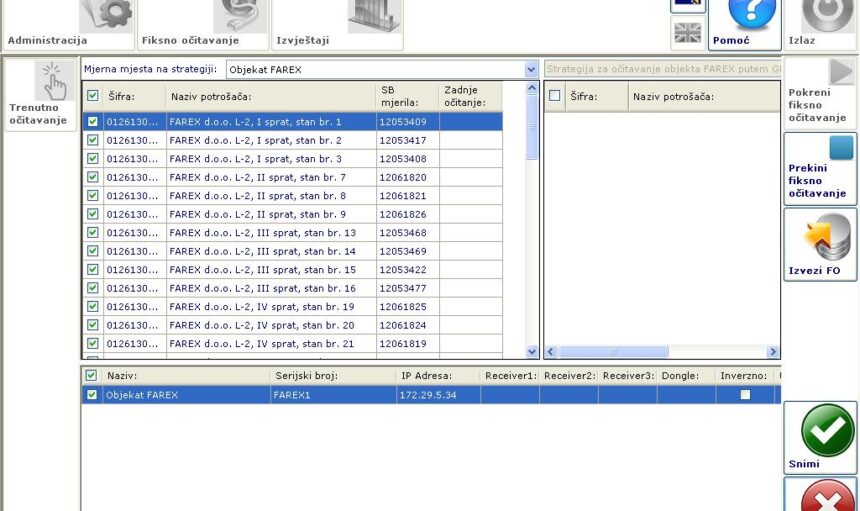860x511 pixels.
Task: Click the strategy description text field
Action: pos(663,69)
